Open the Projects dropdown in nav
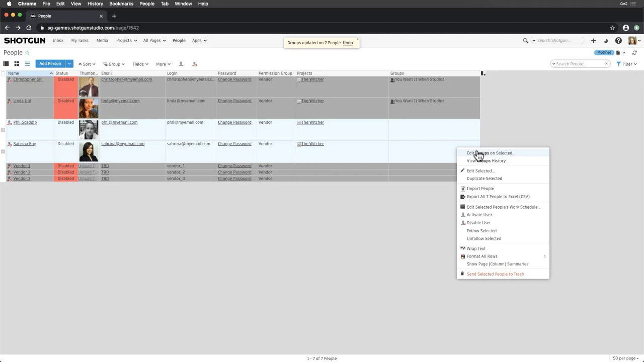 point(126,41)
